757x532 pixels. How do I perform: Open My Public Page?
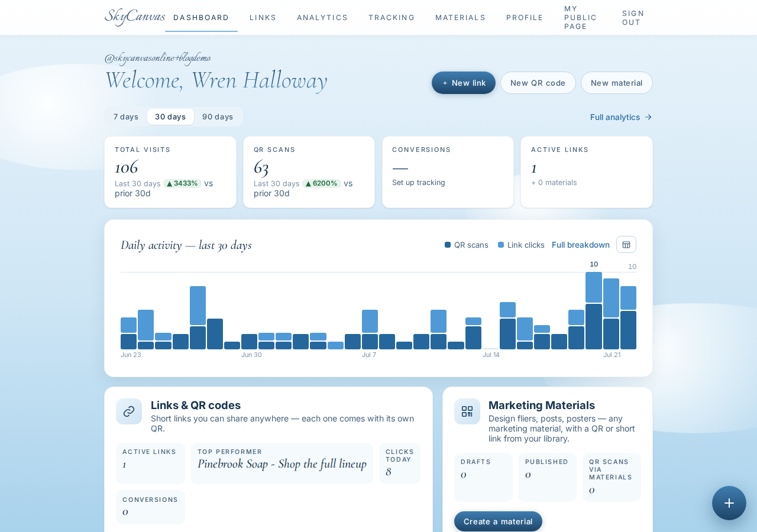click(x=581, y=18)
